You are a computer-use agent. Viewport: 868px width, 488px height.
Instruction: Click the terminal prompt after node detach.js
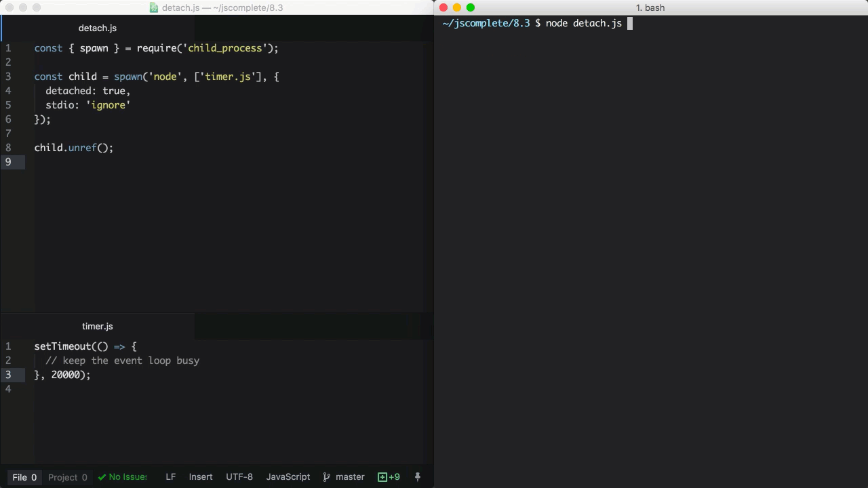(x=629, y=23)
